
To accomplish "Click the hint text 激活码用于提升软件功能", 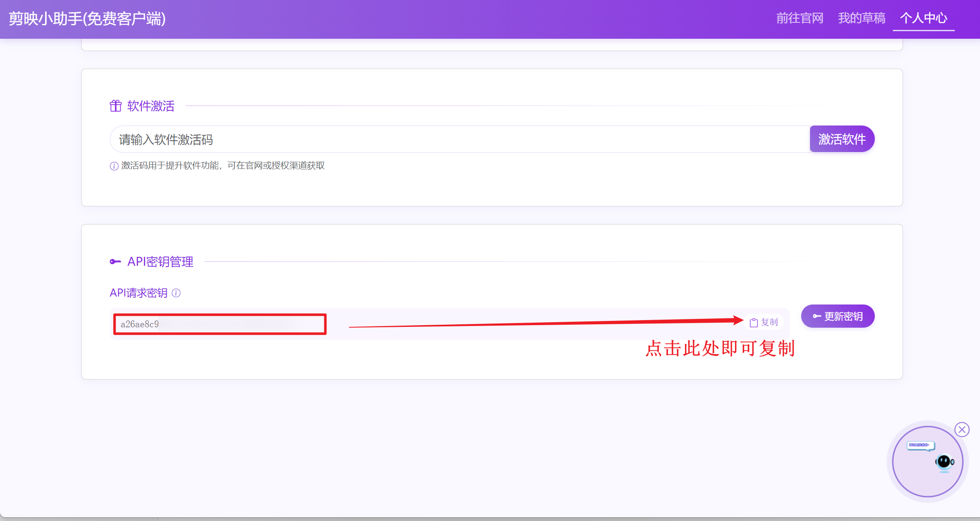I will 223,166.
